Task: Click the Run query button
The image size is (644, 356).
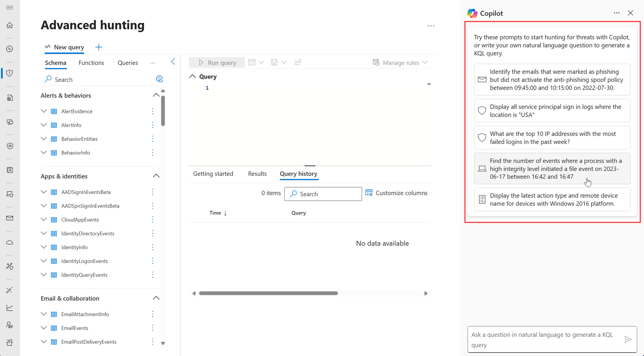Action: 217,62
